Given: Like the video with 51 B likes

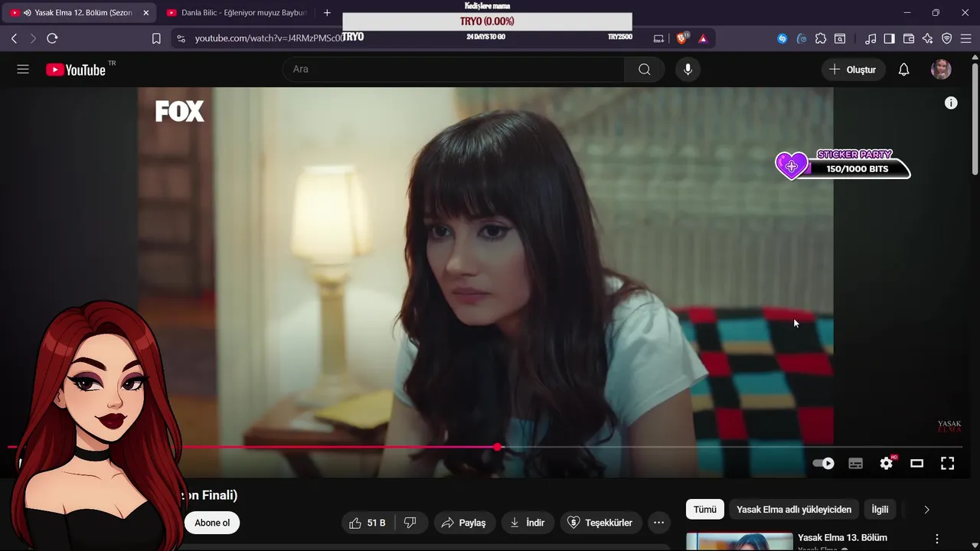Looking at the screenshot, I should coord(367,523).
